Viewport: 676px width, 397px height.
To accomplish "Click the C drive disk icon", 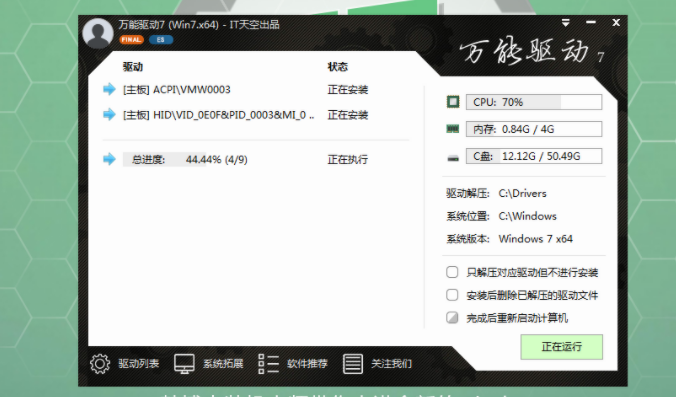I will click(x=453, y=159).
